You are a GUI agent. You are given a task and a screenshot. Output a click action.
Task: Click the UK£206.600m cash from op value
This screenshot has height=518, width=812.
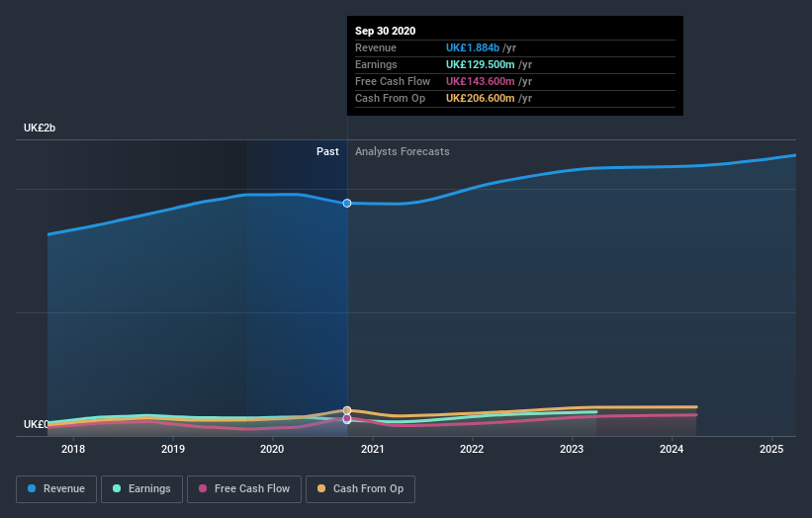point(481,98)
